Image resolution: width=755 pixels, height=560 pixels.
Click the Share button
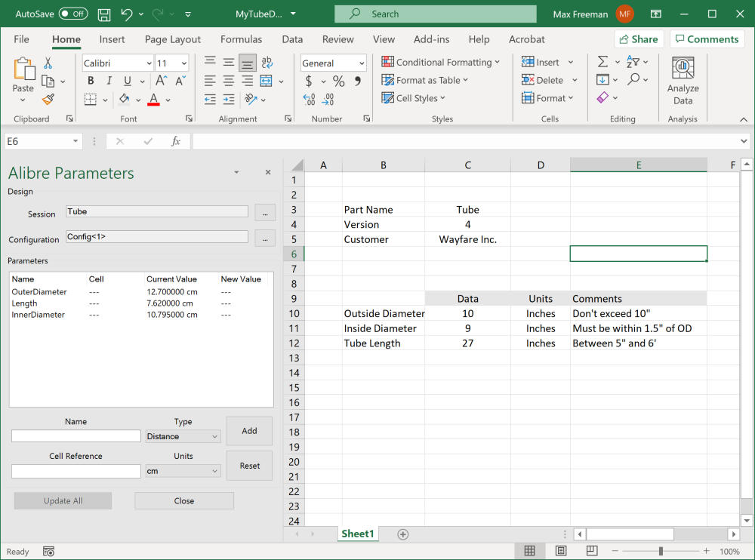[639, 39]
